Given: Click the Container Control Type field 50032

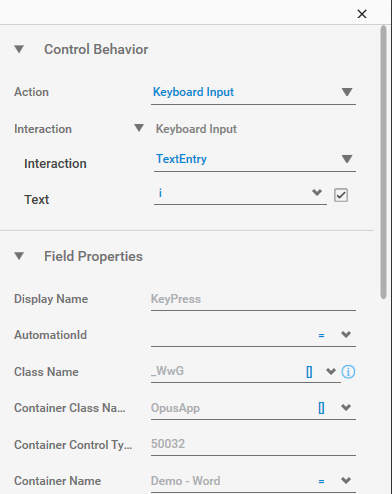Looking at the screenshot, I should (x=253, y=444).
